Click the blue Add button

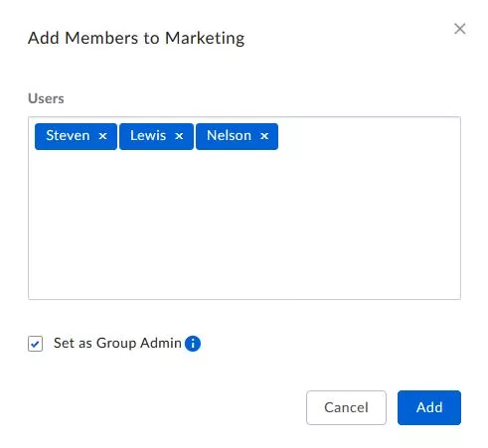pos(429,407)
